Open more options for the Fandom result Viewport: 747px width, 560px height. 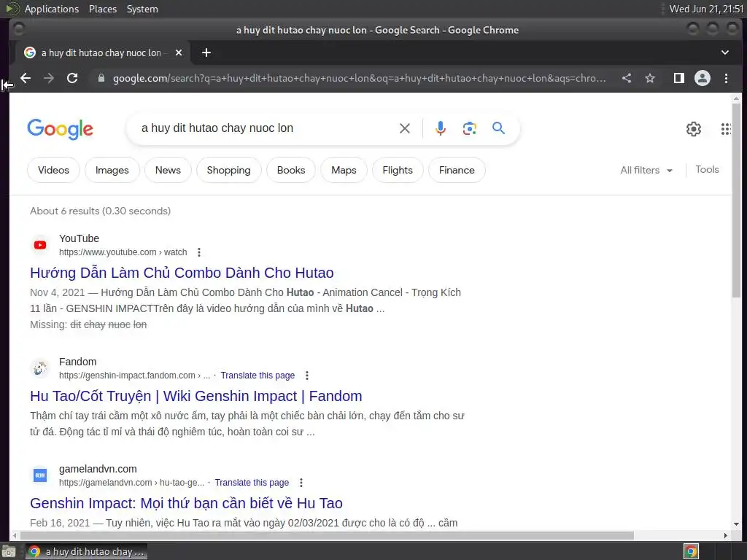coord(307,376)
